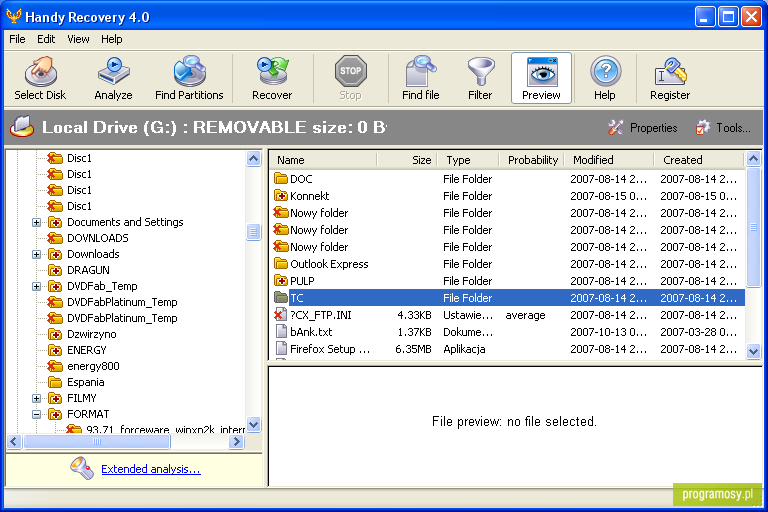Open the View menu

pyautogui.click(x=78, y=39)
